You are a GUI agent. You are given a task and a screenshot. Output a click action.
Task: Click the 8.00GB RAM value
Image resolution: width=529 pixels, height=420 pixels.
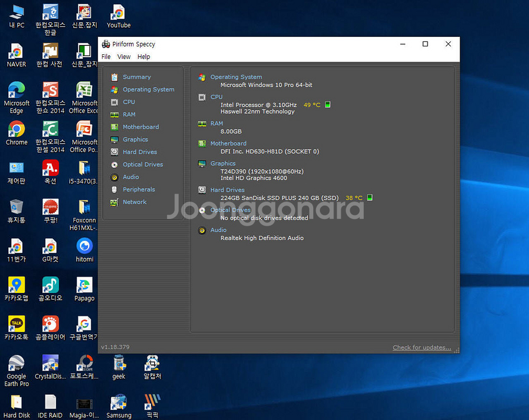click(231, 131)
